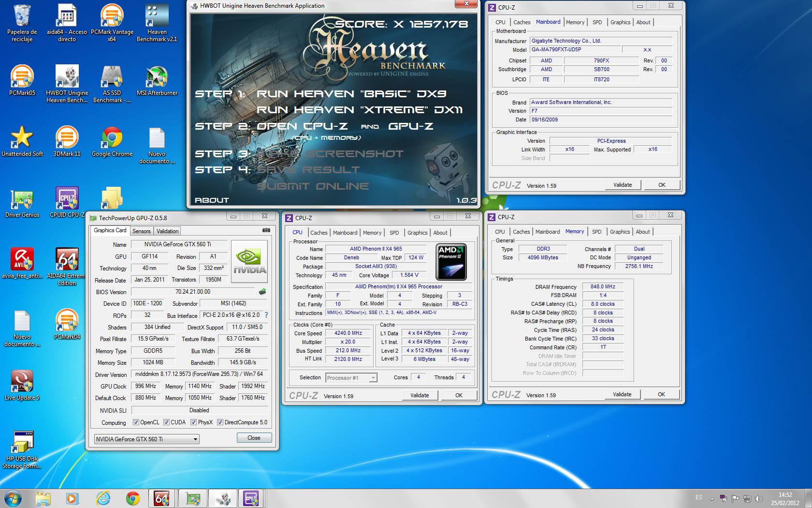
Task: Toggle CUDA checkbox in GPU-Z
Action: (166, 422)
